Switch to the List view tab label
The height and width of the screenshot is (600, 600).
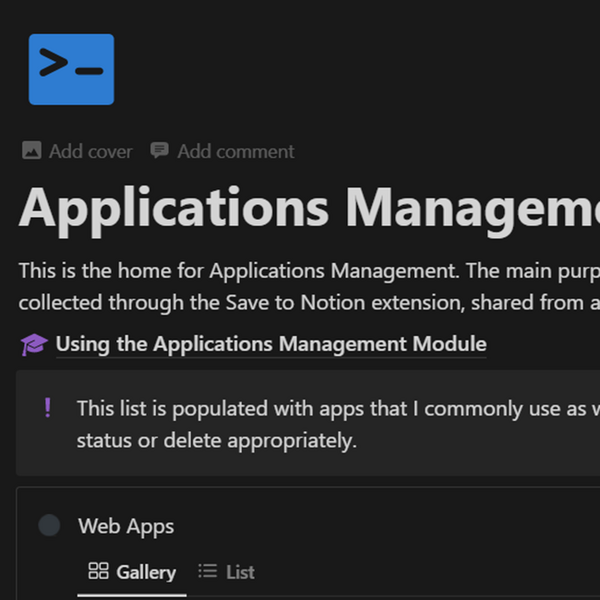pos(240,572)
